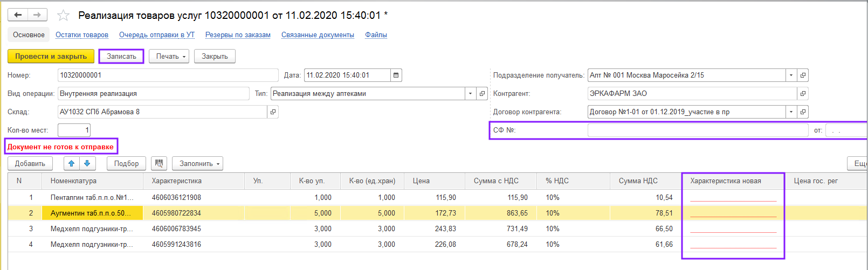Screen dimensions: 868x270
Task: Click into the СФ № input field
Action: [698, 130]
